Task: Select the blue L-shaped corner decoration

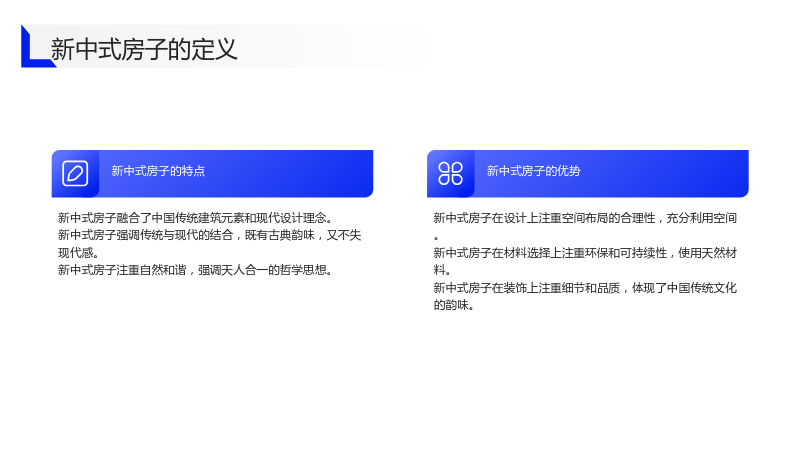Action: coord(36,46)
